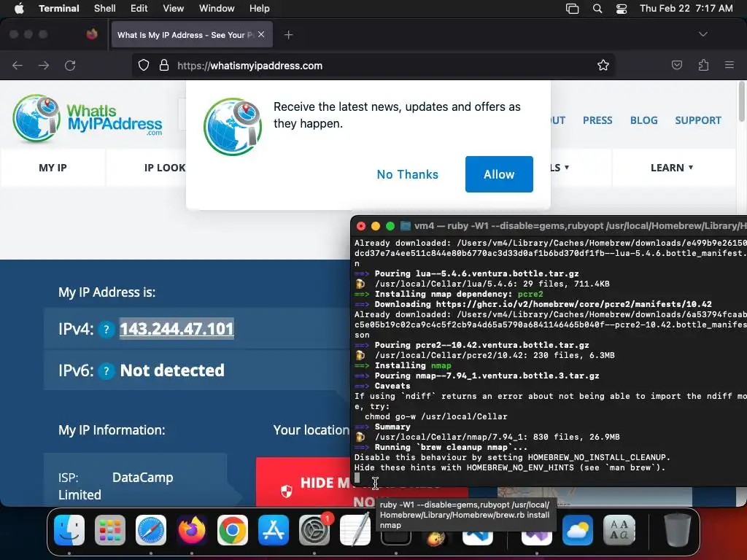This screenshot has height=560, width=747.
Task: Open the Apple menu
Action: [19, 8]
